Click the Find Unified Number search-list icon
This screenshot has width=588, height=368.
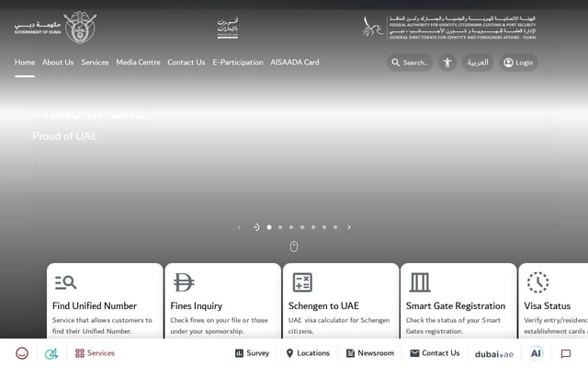(65, 282)
